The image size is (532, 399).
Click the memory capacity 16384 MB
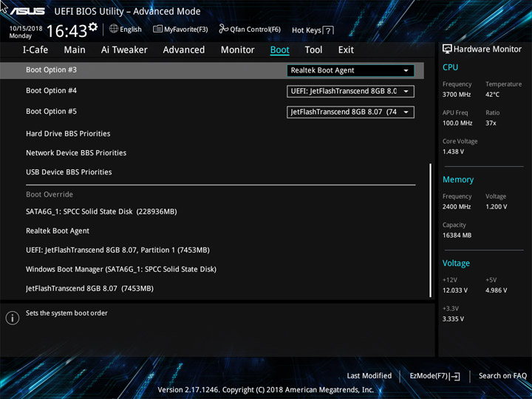tap(457, 236)
